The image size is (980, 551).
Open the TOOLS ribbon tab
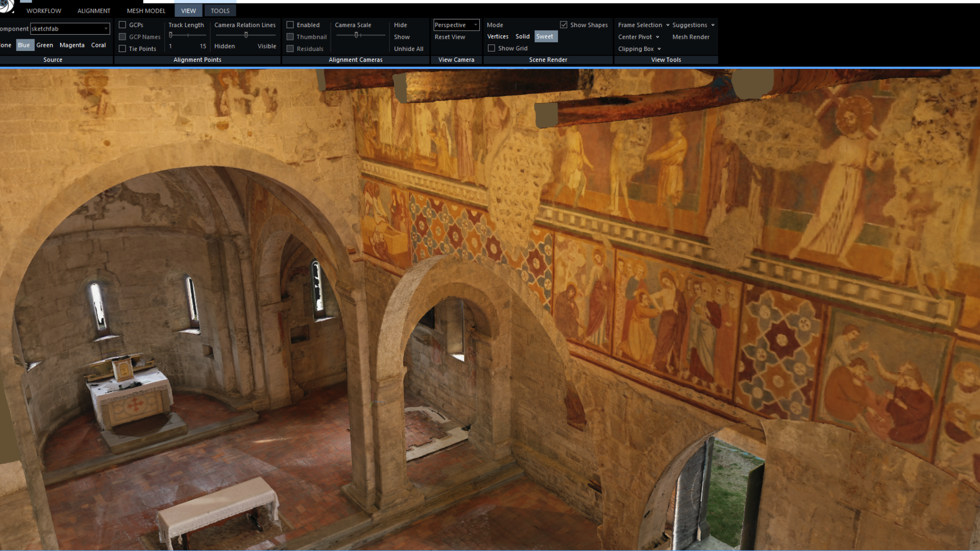click(x=220, y=11)
